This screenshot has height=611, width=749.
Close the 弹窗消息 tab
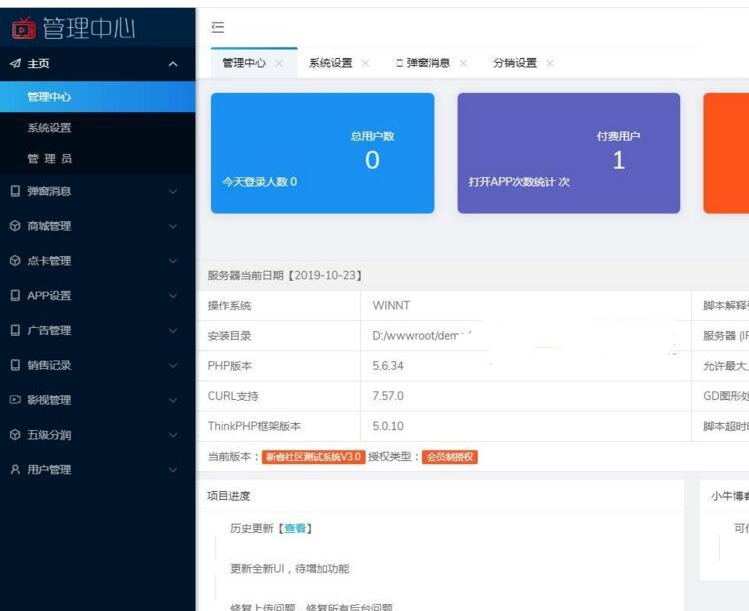click(463, 63)
